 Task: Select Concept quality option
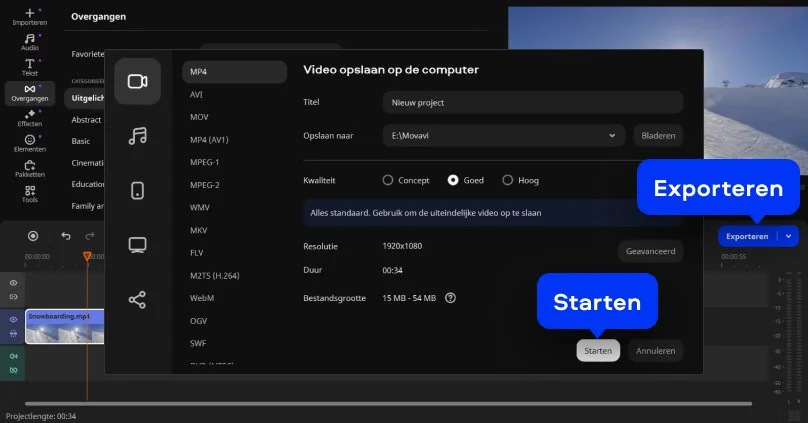coord(406,180)
